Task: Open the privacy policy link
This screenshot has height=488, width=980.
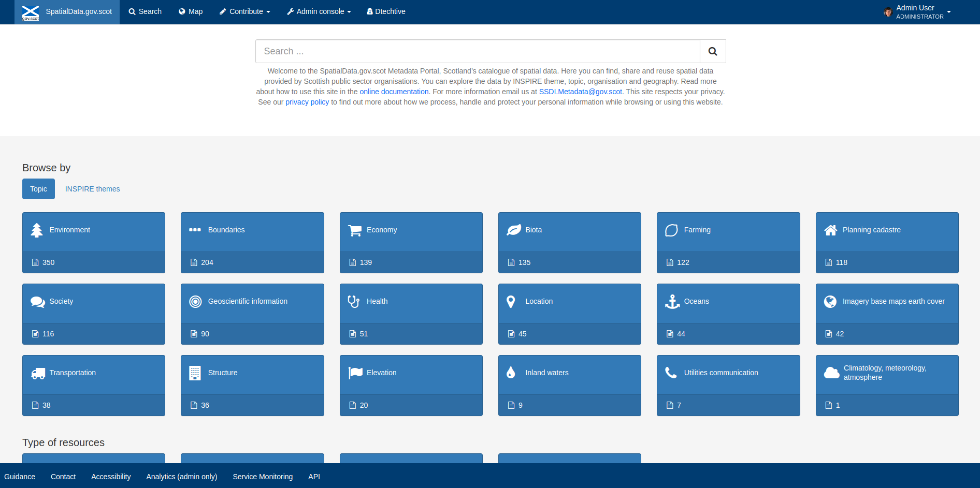Action: [x=307, y=102]
